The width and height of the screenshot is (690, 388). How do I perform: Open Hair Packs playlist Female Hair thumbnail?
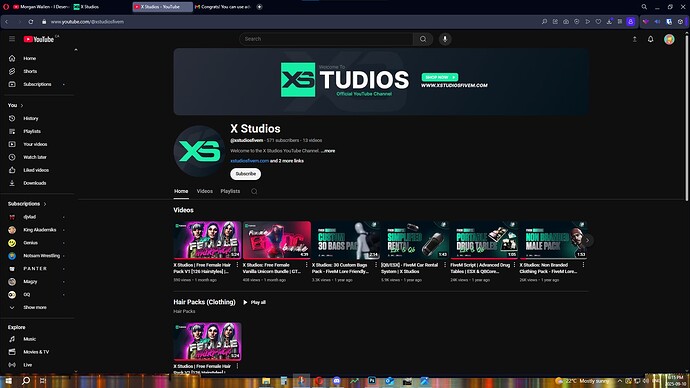[x=207, y=342]
